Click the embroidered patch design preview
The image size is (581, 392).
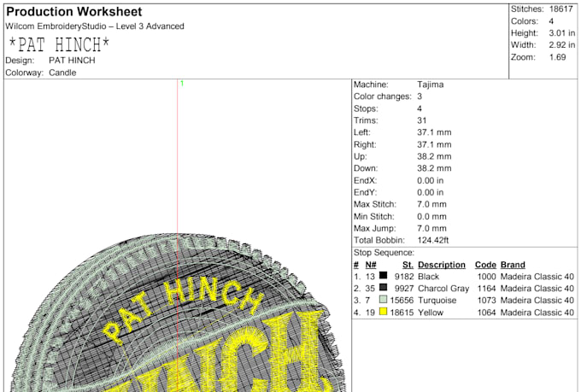[x=178, y=313]
